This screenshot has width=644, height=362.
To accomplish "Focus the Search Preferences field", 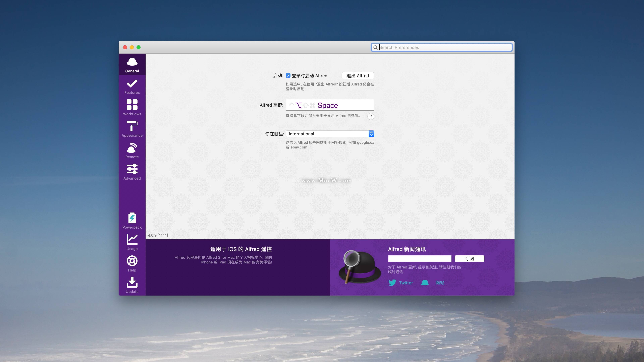I will [442, 47].
